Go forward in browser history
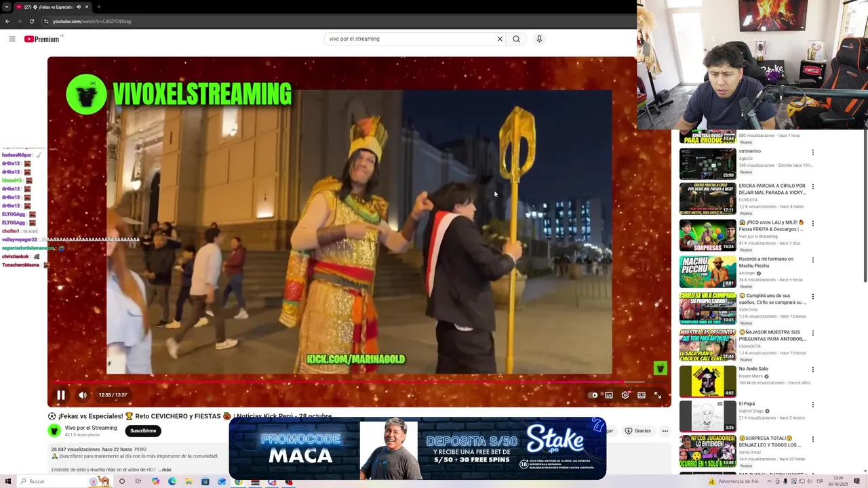This screenshot has height=488, width=868. click(19, 21)
